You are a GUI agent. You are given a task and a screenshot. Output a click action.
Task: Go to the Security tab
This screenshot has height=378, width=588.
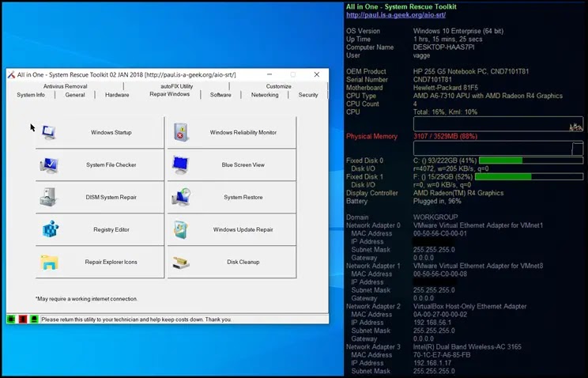point(308,95)
